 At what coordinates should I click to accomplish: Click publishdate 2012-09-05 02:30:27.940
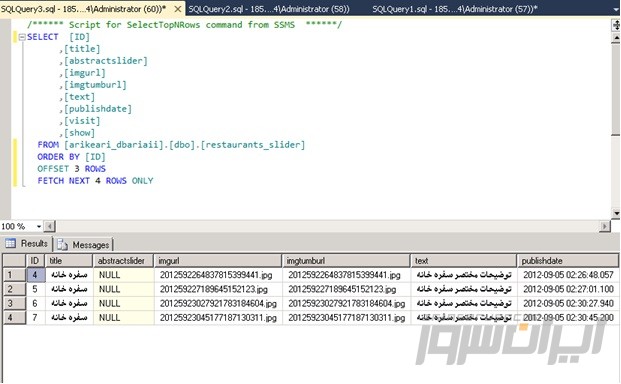(568, 303)
